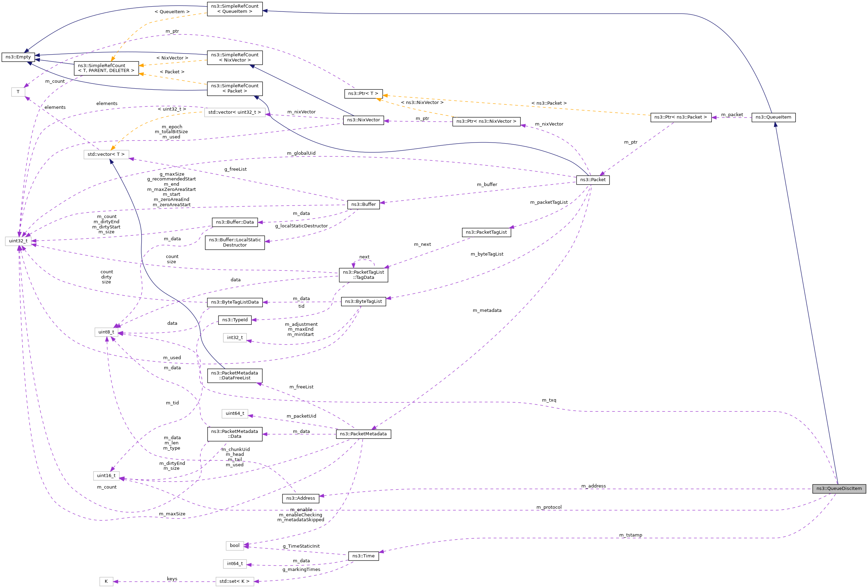Click the uint16_t type node
The height and width of the screenshot is (588, 868).
[106, 476]
